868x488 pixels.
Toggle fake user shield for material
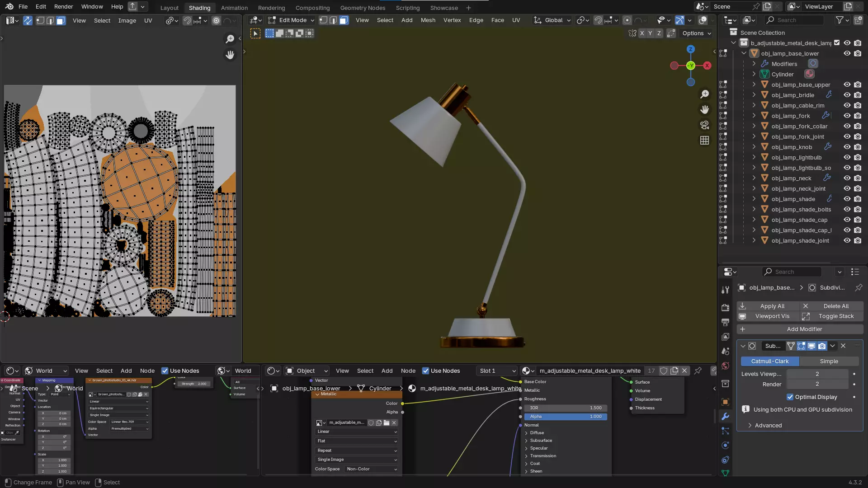click(x=663, y=371)
